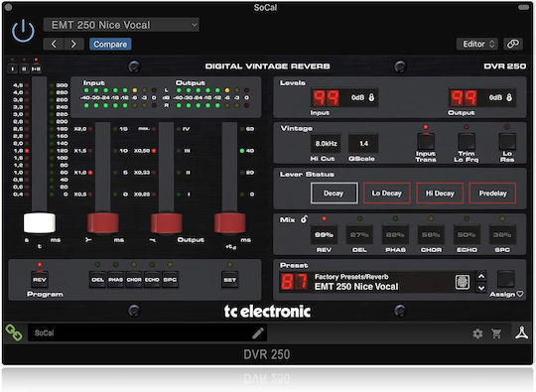
Task: Open the Hi Cut 8.0kHz value
Action: [326, 144]
